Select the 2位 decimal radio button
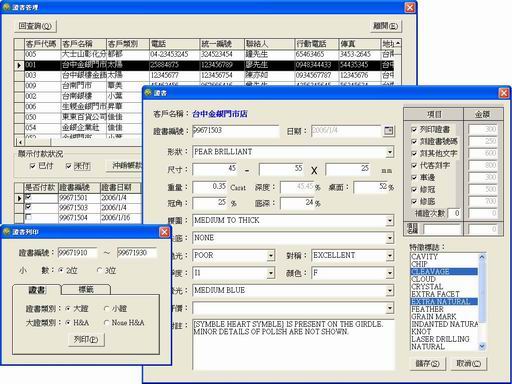This screenshot has width=512, height=384. click(x=61, y=270)
